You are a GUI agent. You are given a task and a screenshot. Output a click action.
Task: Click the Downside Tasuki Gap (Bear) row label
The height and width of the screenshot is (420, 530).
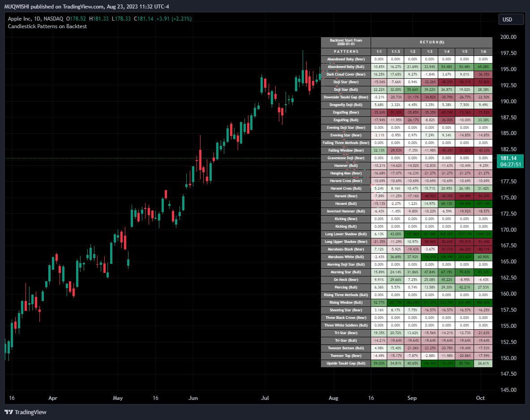pyautogui.click(x=346, y=97)
